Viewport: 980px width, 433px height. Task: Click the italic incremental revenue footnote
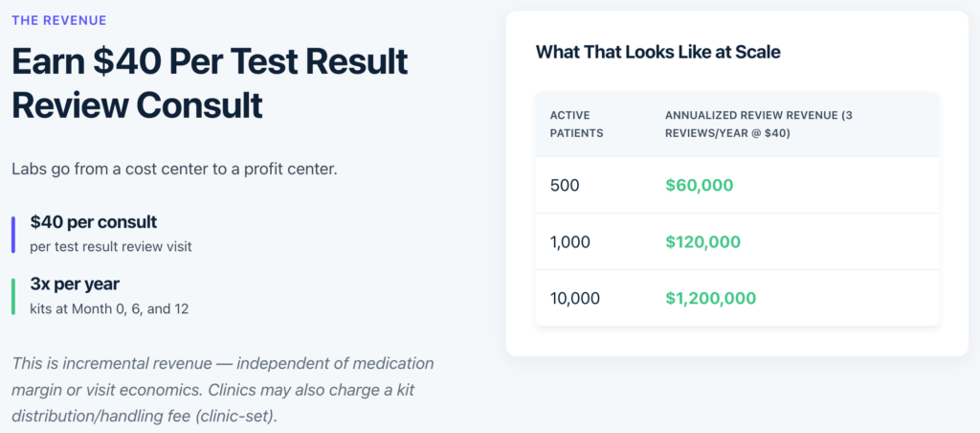pyautogui.click(x=222, y=390)
